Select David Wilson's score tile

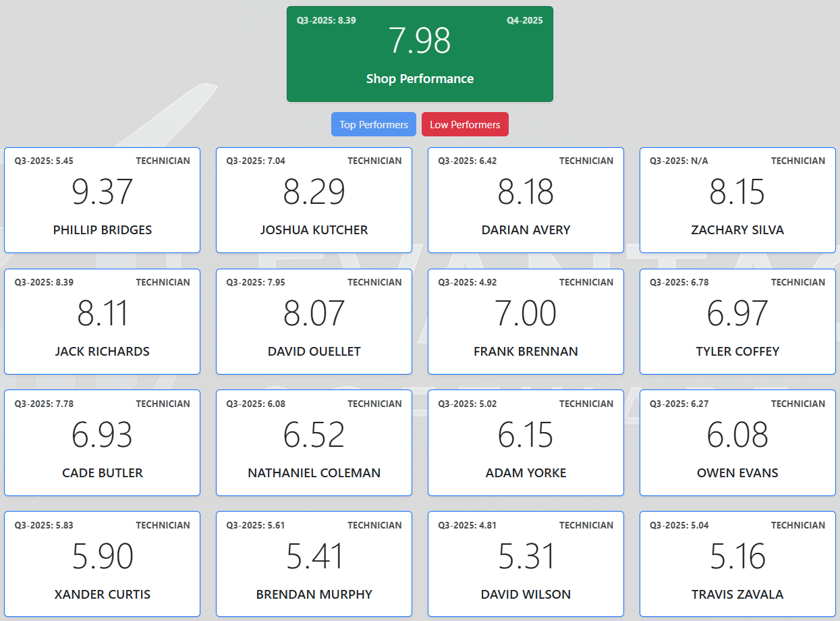pos(526,564)
